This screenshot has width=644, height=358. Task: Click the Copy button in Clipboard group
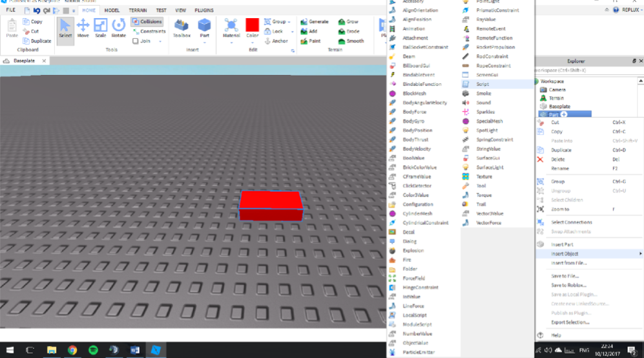(32, 22)
